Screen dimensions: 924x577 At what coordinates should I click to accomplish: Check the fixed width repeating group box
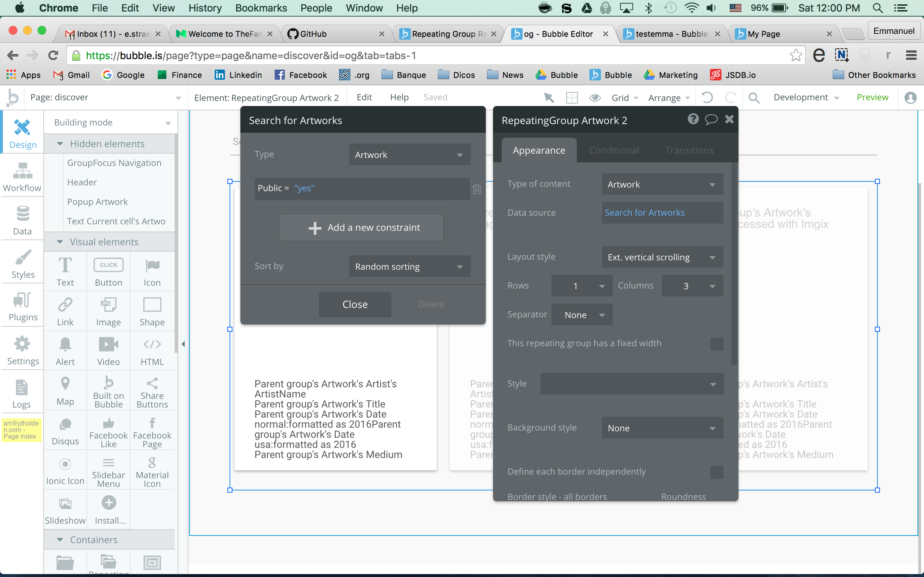tap(716, 343)
